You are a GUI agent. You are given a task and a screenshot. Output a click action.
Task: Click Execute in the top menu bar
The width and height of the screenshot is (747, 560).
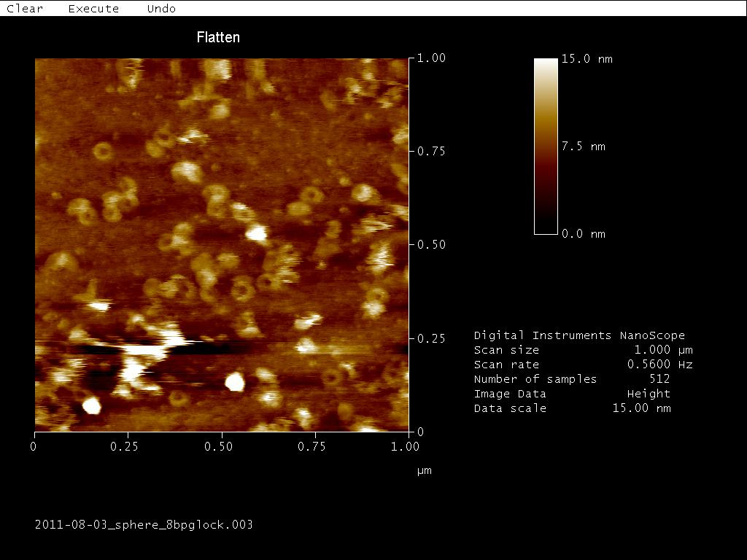tap(93, 9)
